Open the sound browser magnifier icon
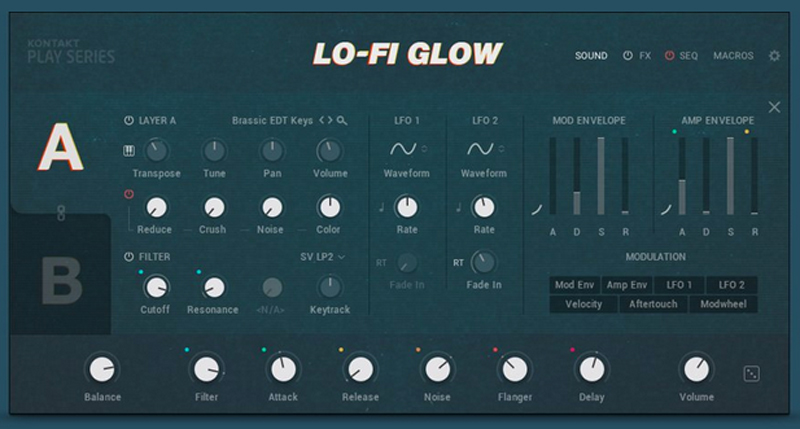Image resolution: width=800 pixels, height=429 pixels. pyautogui.click(x=342, y=120)
